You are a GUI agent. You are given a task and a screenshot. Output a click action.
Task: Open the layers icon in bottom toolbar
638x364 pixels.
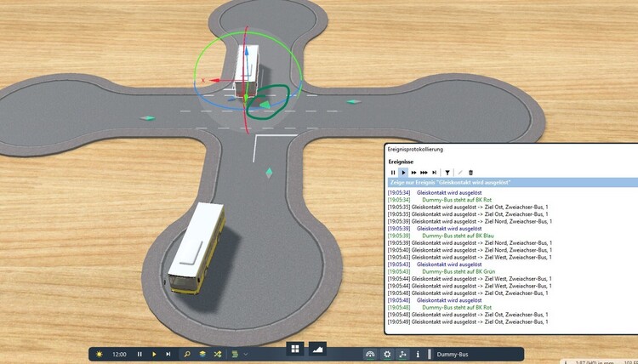pyautogui.click(x=202, y=354)
